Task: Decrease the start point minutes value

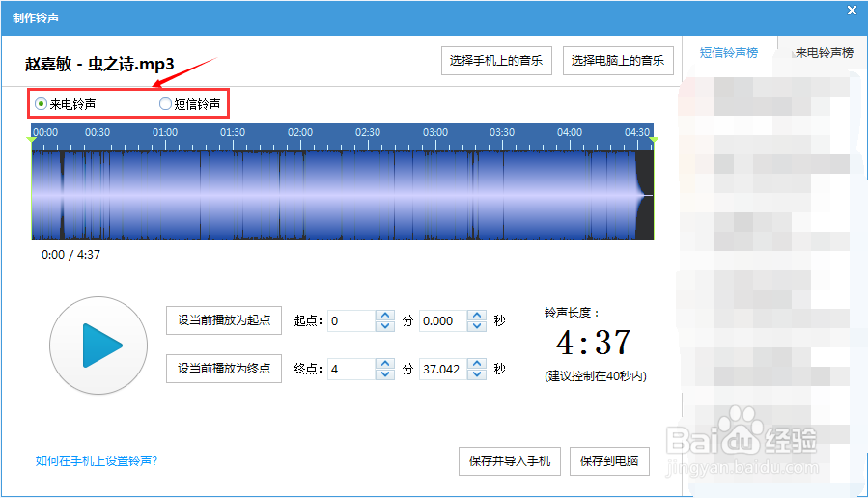Action: [384, 326]
